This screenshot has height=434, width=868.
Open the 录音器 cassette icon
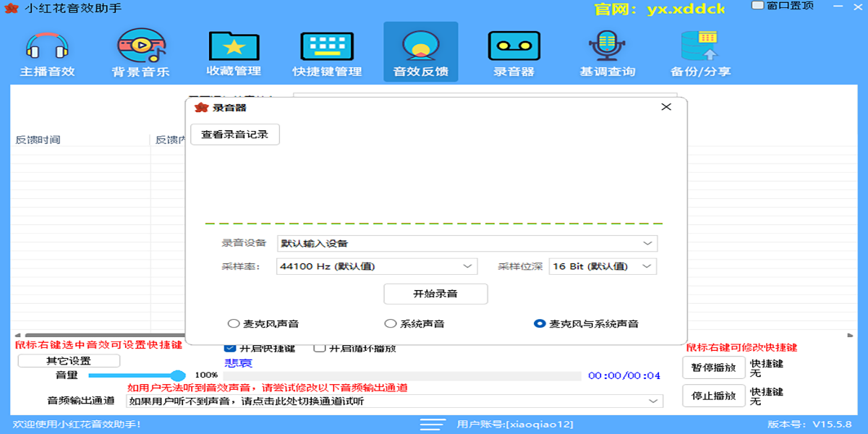click(x=514, y=46)
